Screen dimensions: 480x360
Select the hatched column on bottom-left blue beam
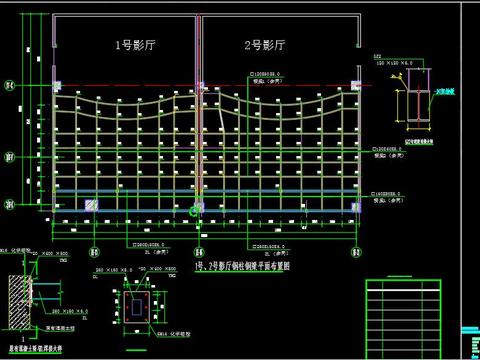tap(91, 205)
